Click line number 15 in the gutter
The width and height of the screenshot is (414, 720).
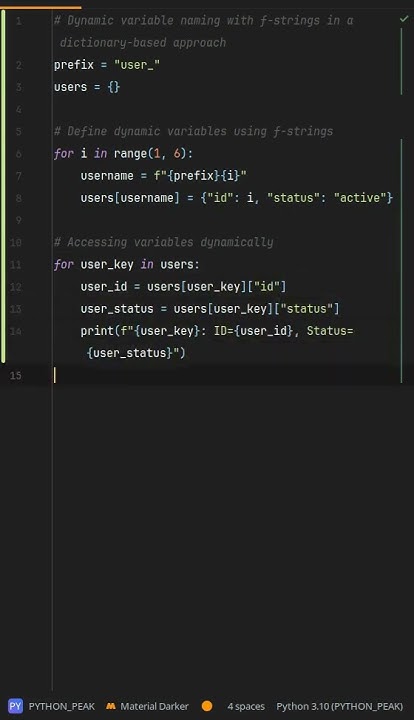tap(16, 376)
